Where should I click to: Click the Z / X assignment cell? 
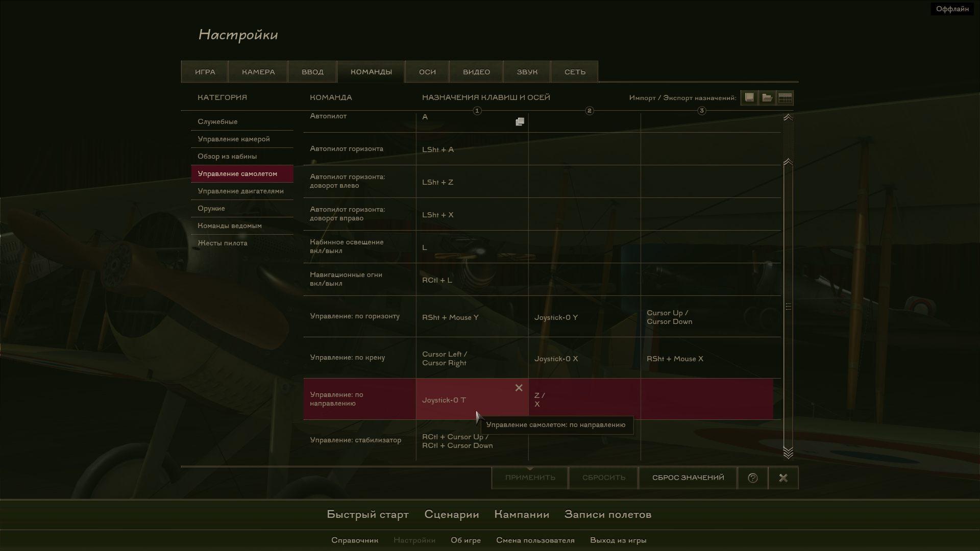click(584, 399)
